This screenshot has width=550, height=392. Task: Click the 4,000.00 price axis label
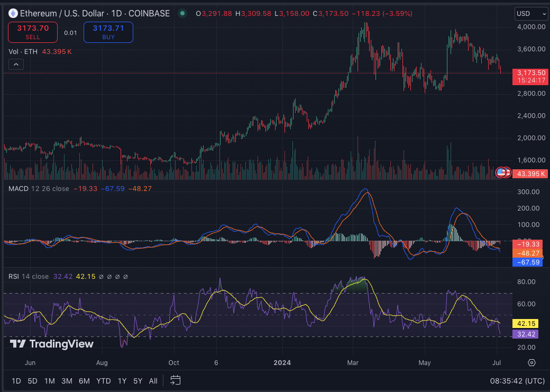click(531, 26)
